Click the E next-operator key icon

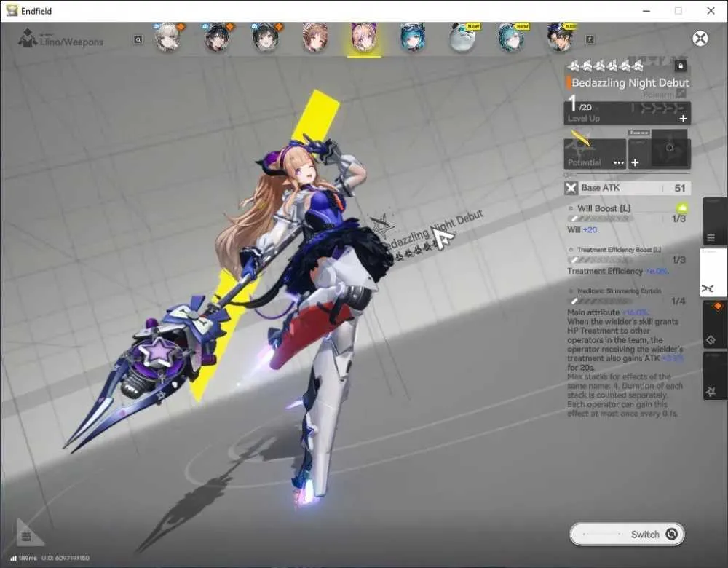[x=590, y=40]
